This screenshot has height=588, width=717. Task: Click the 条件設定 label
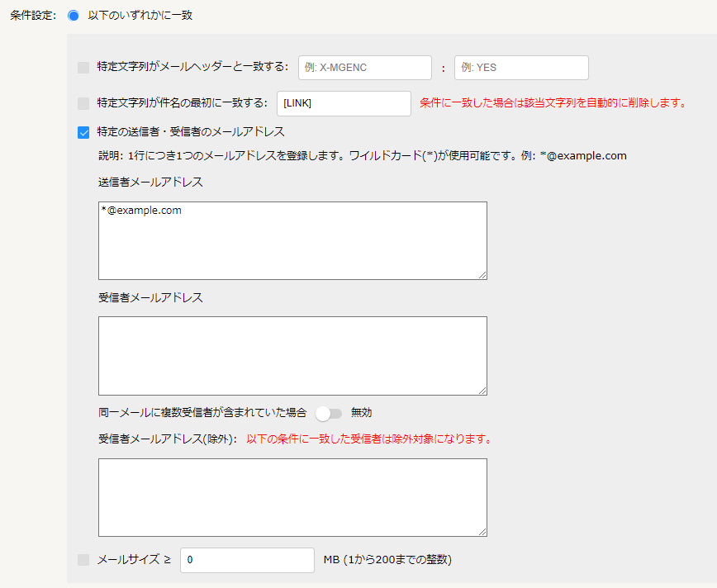[33, 16]
